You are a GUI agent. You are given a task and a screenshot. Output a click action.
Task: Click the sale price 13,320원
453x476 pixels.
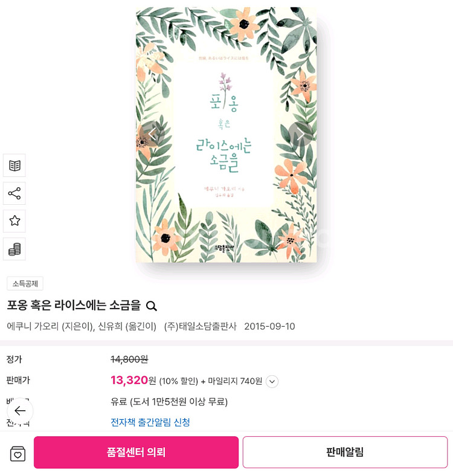pyautogui.click(x=133, y=381)
